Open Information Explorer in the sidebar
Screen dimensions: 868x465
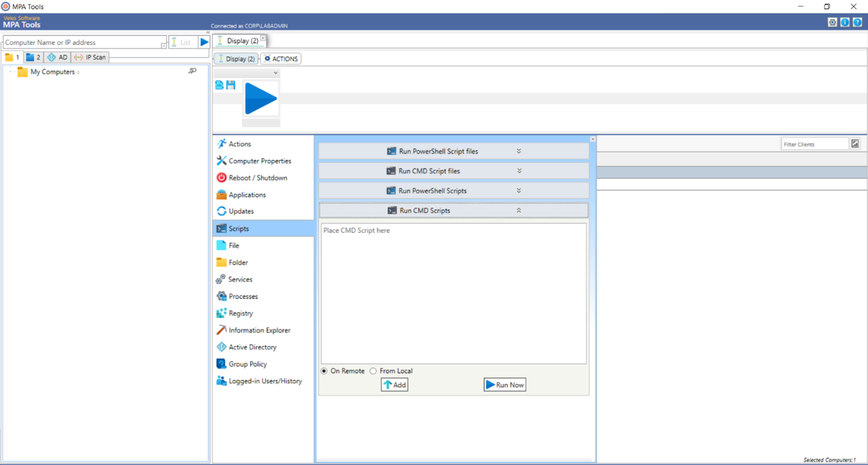[x=263, y=330]
